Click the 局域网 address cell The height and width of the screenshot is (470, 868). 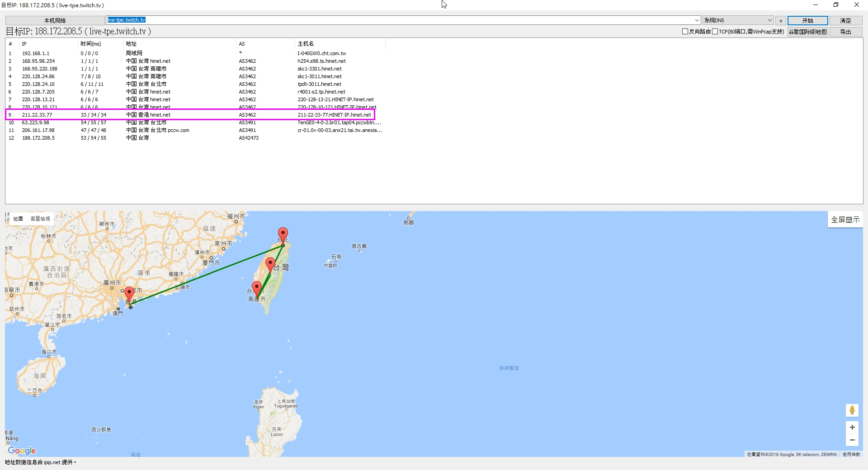(x=134, y=53)
